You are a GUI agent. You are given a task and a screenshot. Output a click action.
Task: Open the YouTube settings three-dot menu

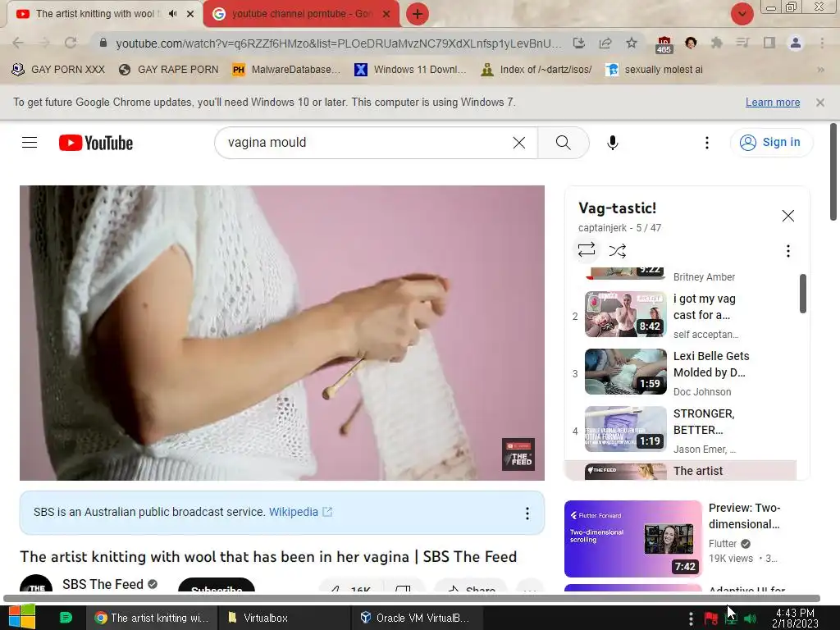(706, 143)
